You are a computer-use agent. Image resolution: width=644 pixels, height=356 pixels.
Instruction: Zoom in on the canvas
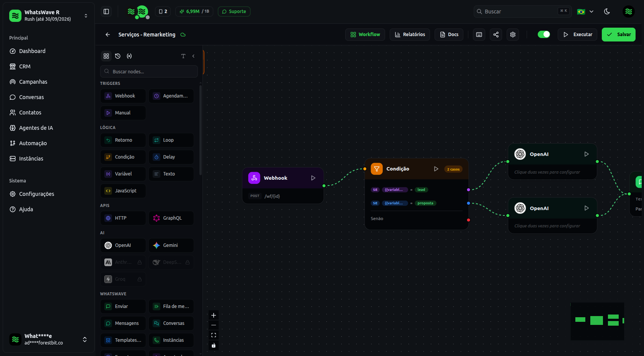[214, 315]
